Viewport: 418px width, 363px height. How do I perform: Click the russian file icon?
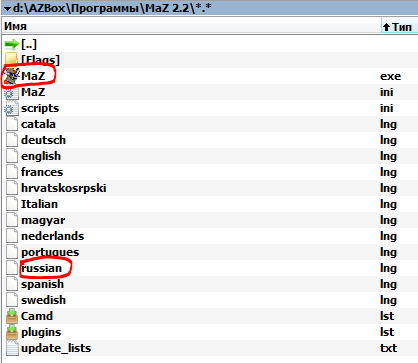(12, 268)
